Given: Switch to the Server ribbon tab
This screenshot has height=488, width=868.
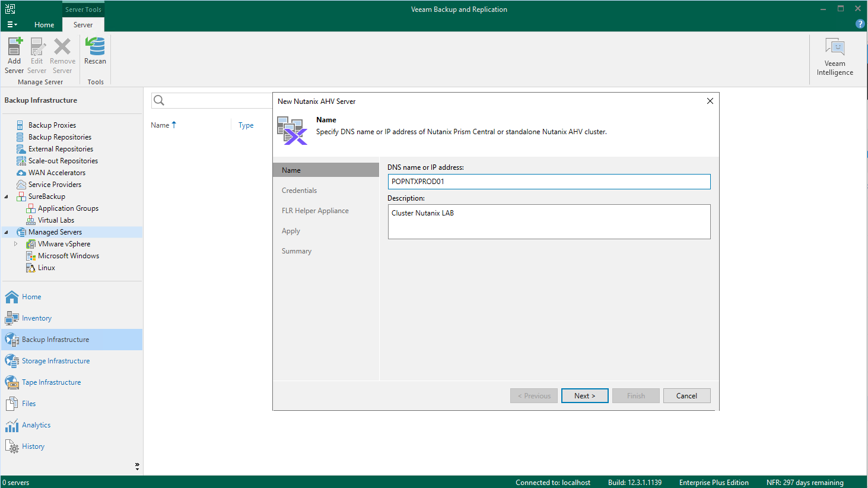Looking at the screenshot, I should (83, 24).
